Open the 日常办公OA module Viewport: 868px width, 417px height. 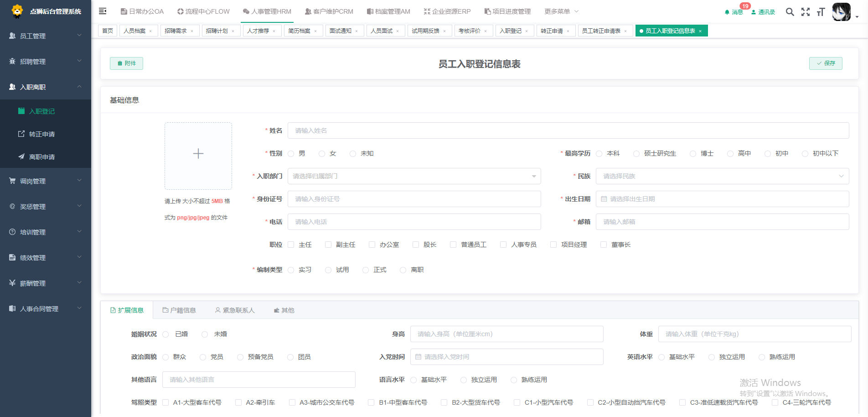tap(142, 11)
